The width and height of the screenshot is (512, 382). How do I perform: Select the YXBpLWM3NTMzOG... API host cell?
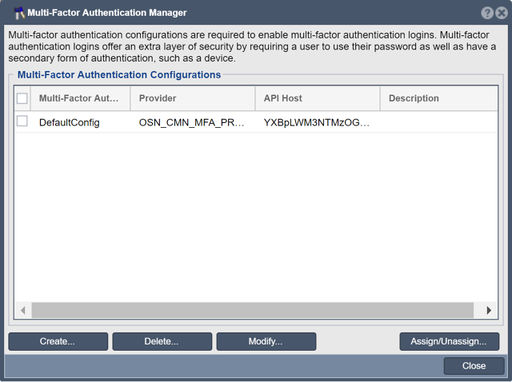(x=317, y=123)
